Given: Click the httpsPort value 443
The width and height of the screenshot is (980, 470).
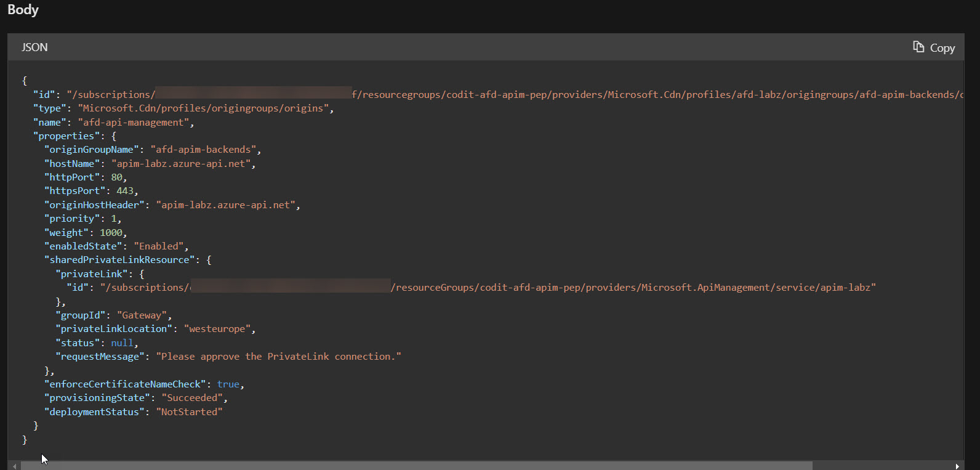Looking at the screenshot, I should click(x=125, y=191).
